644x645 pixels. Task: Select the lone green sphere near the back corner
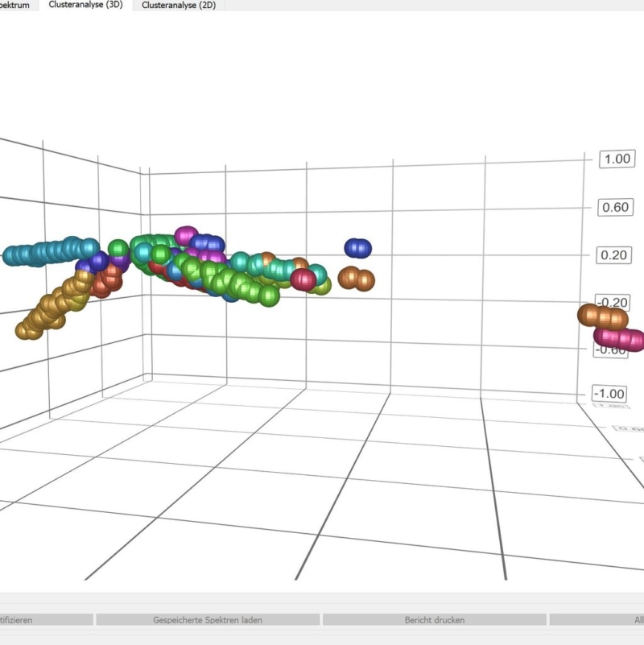(x=119, y=247)
